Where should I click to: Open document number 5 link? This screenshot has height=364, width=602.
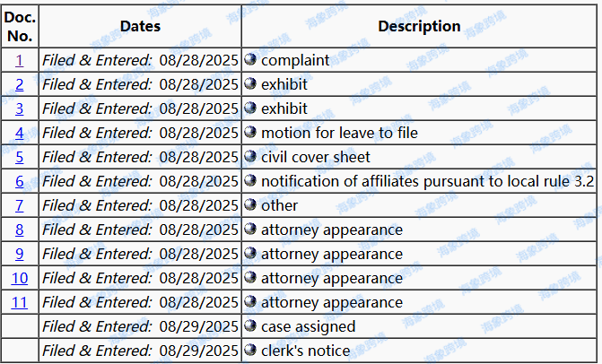[x=20, y=158]
